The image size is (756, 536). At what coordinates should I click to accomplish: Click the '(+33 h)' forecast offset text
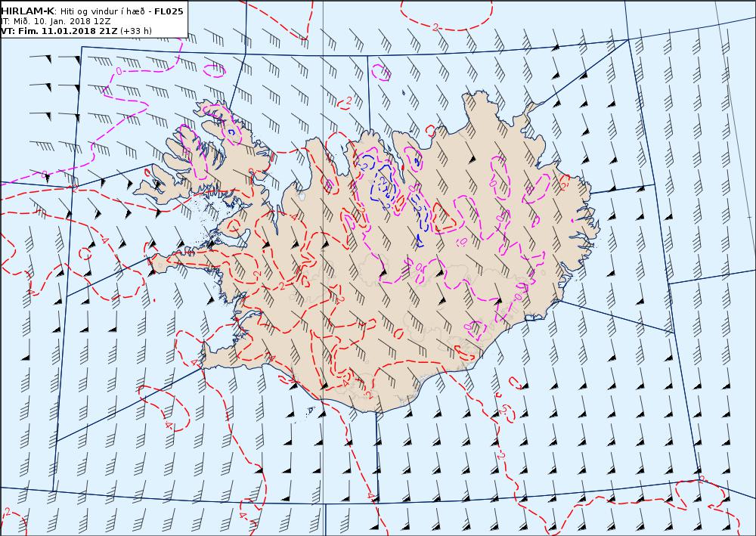click(x=136, y=31)
